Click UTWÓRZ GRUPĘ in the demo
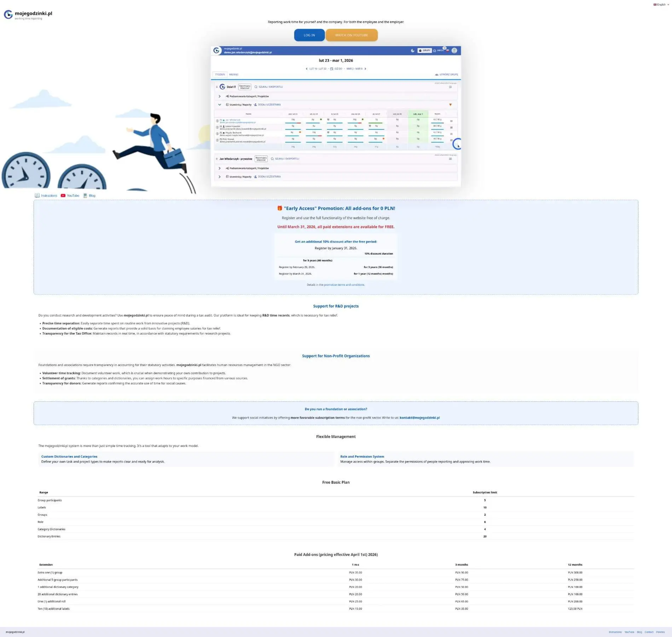This screenshot has height=637, width=672. click(x=446, y=75)
